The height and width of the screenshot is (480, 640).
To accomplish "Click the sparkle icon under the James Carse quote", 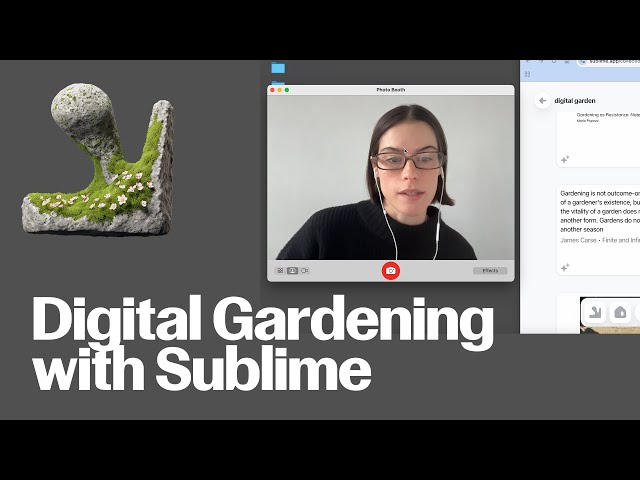I will (x=565, y=267).
